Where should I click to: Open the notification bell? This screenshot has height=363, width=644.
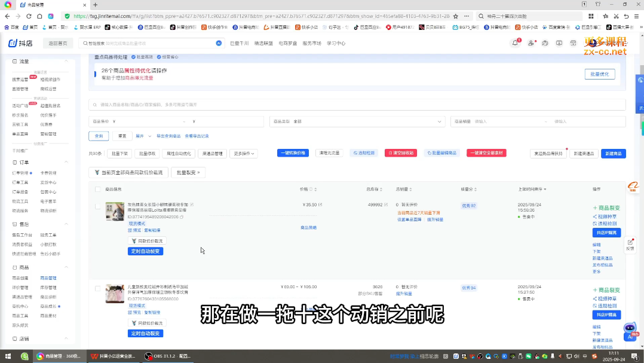click(515, 43)
